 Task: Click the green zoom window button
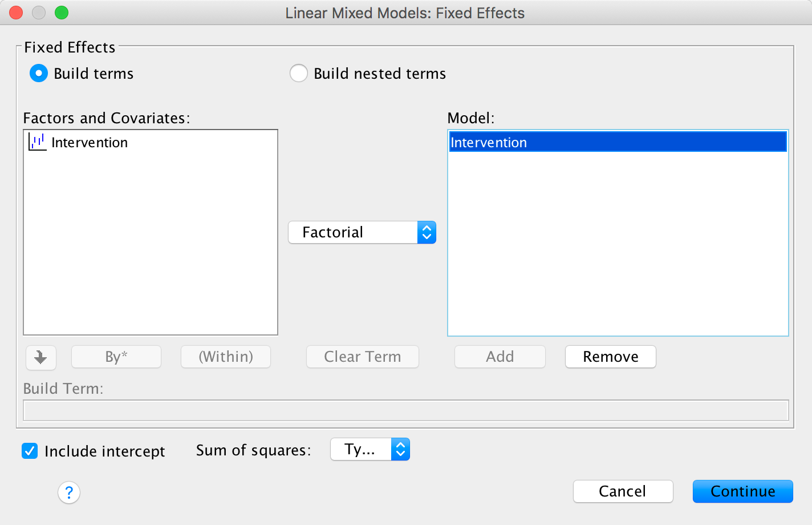coord(62,13)
